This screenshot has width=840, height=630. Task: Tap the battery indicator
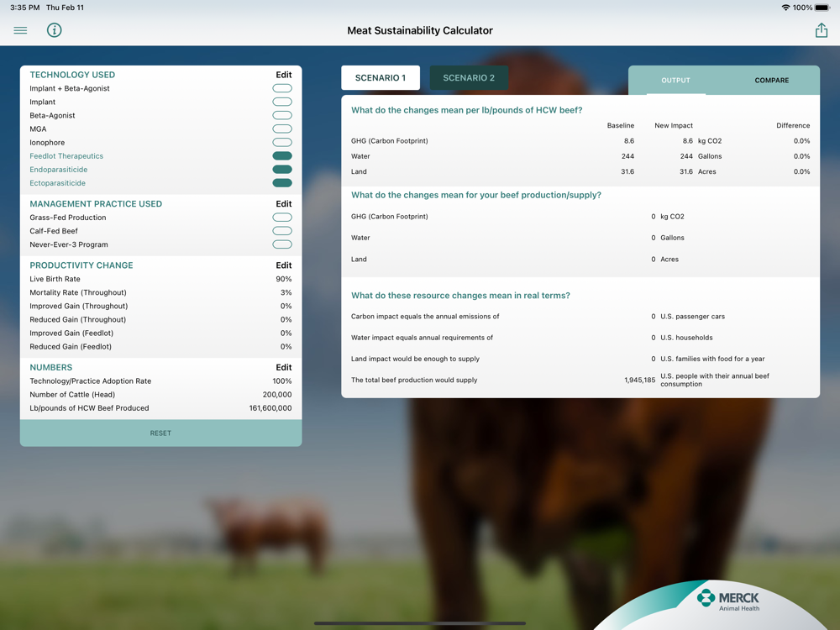pos(822,8)
